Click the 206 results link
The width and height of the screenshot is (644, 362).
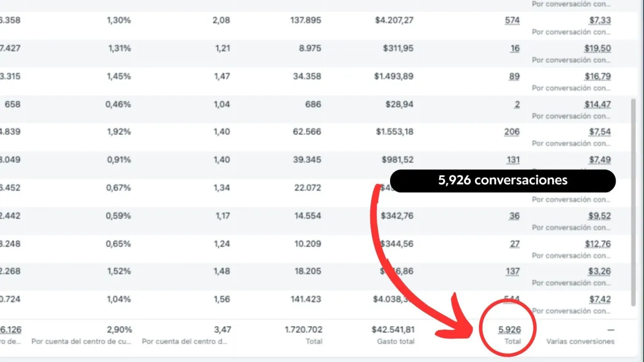click(513, 132)
